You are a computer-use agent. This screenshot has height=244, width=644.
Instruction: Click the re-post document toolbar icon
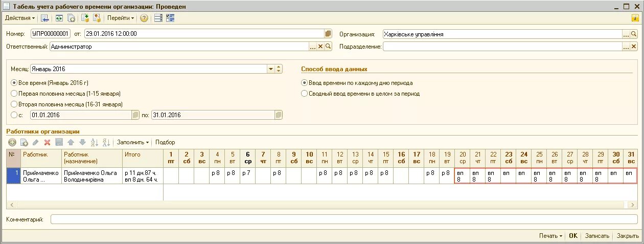click(59, 18)
